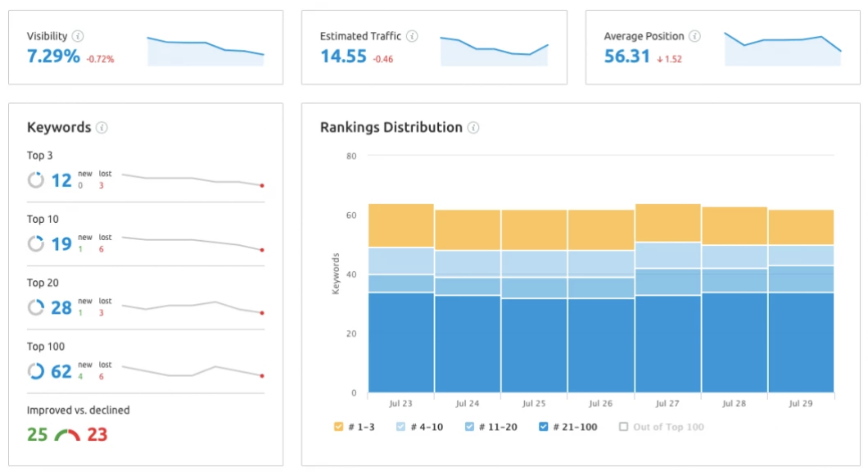Viewport: 868px width, 472px height.
Task: Open the Keywords panel info icon
Action: tap(102, 128)
